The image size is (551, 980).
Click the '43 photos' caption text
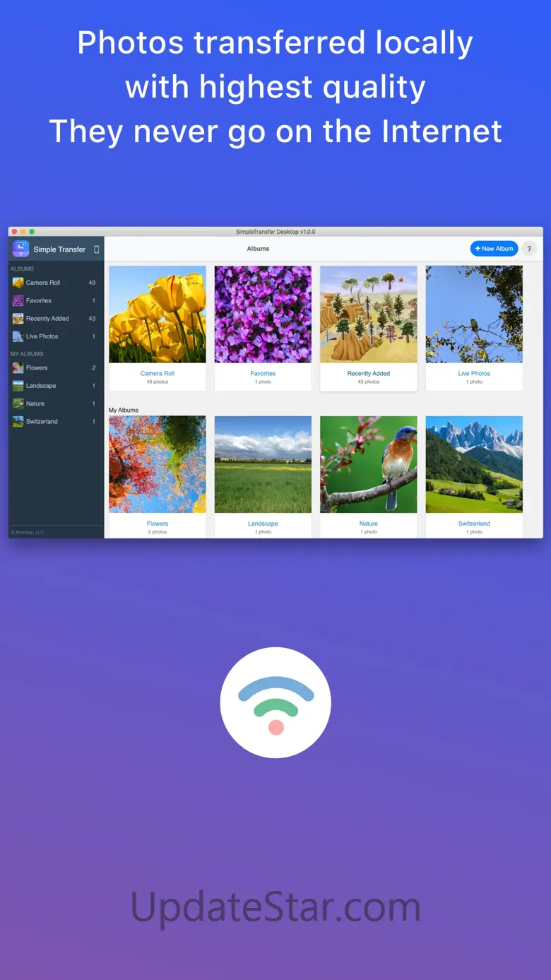pos(369,382)
